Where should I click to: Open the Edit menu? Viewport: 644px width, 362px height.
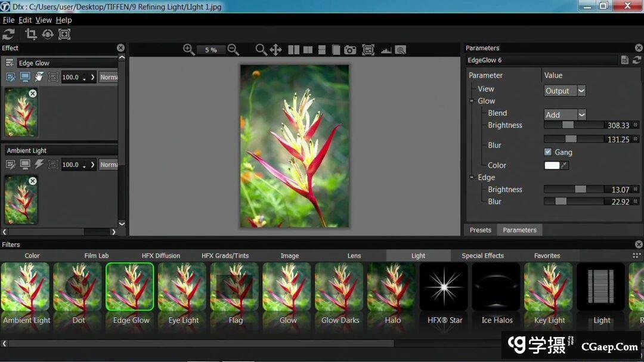point(25,20)
